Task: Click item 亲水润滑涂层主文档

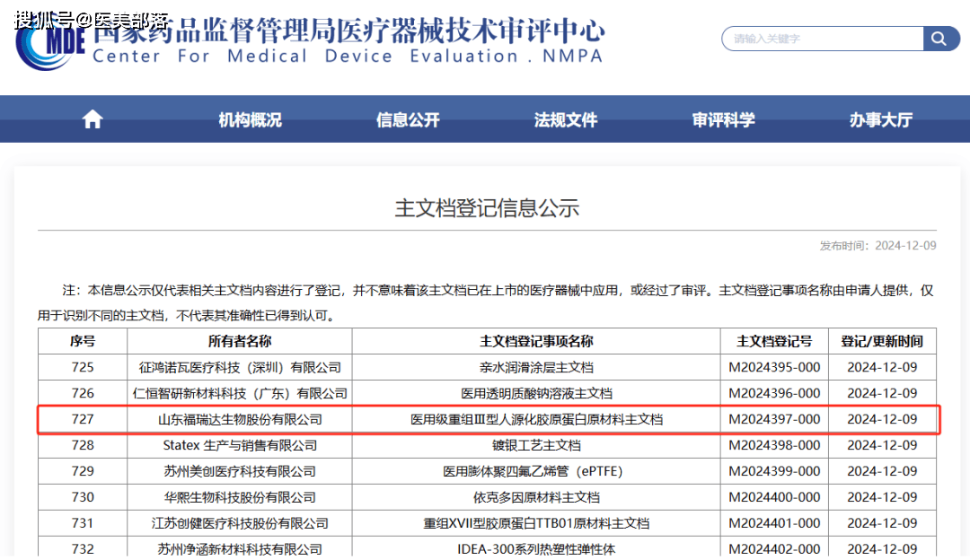Action: click(536, 368)
